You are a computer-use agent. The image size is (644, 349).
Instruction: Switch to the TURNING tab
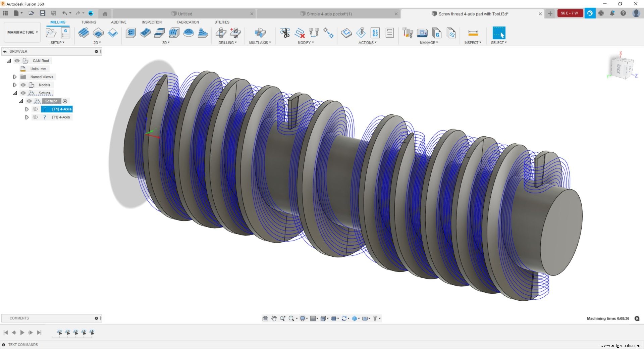89,22
